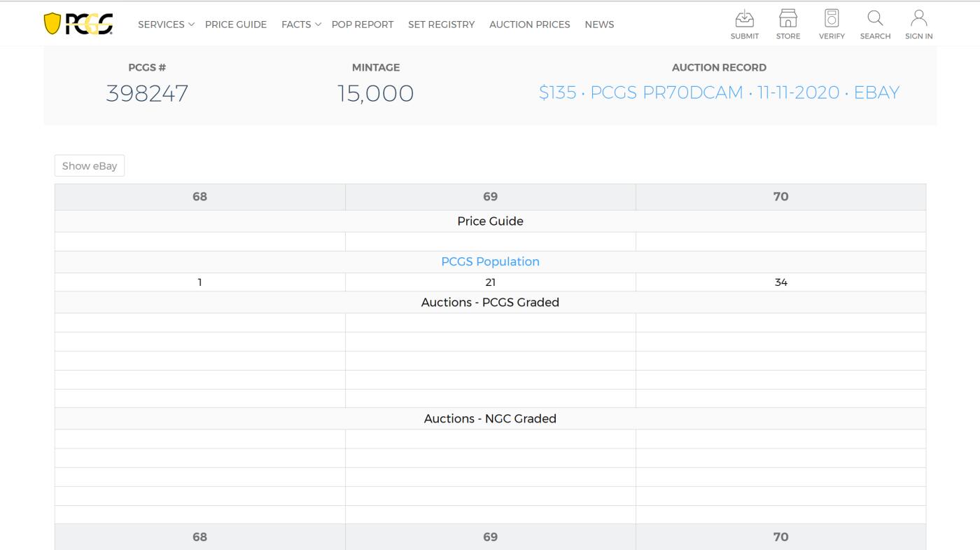Open the Set Registry menu item
The image size is (980, 550).
[x=441, y=25]
